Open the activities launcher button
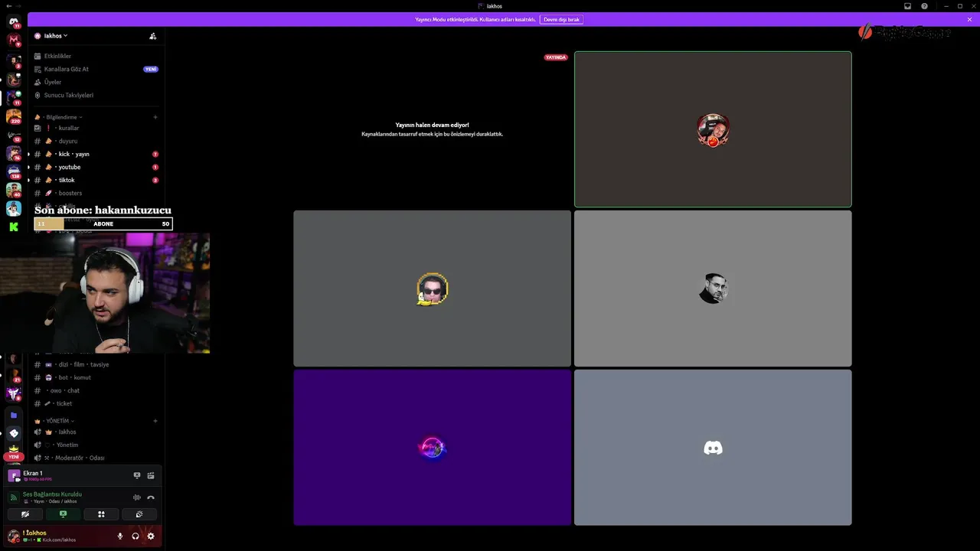 tap(101, 514)
